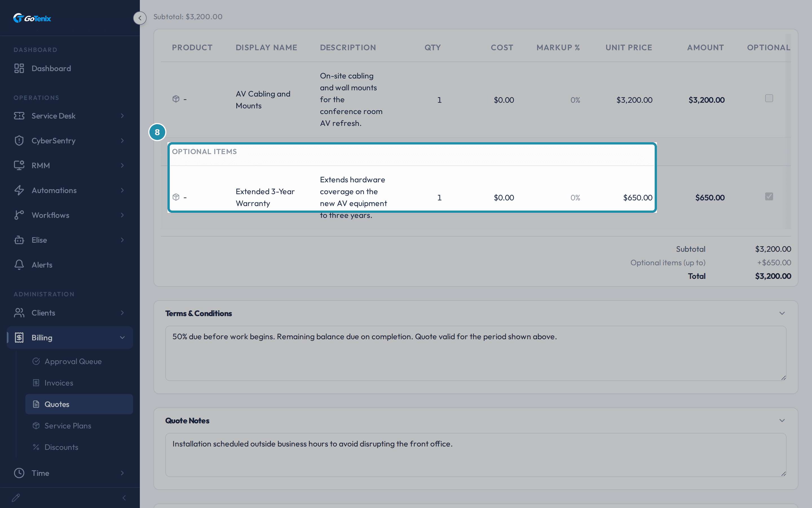
Task: Expand the Time submenu chevron
Action: click(x=122, y=473)
